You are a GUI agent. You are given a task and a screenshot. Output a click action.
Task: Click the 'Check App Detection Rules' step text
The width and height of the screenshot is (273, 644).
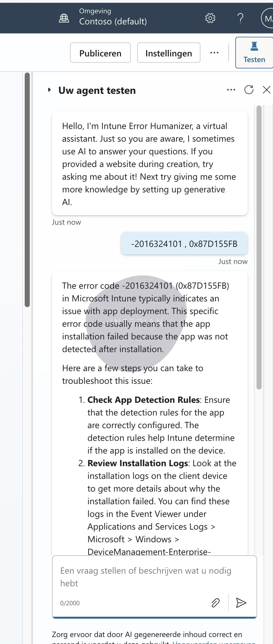click(143, 400)
